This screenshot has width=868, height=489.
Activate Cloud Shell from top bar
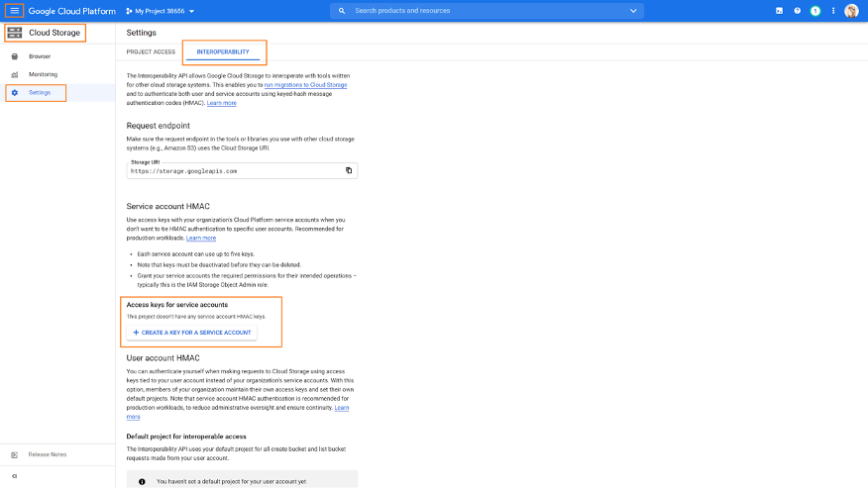point(780,11)
